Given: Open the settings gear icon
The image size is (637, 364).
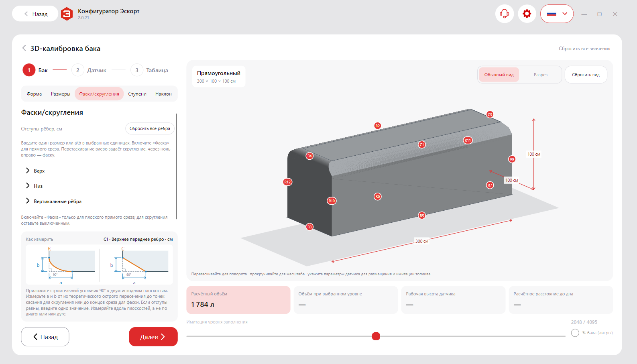Looking at the screenshot, I should click(527, 14).
